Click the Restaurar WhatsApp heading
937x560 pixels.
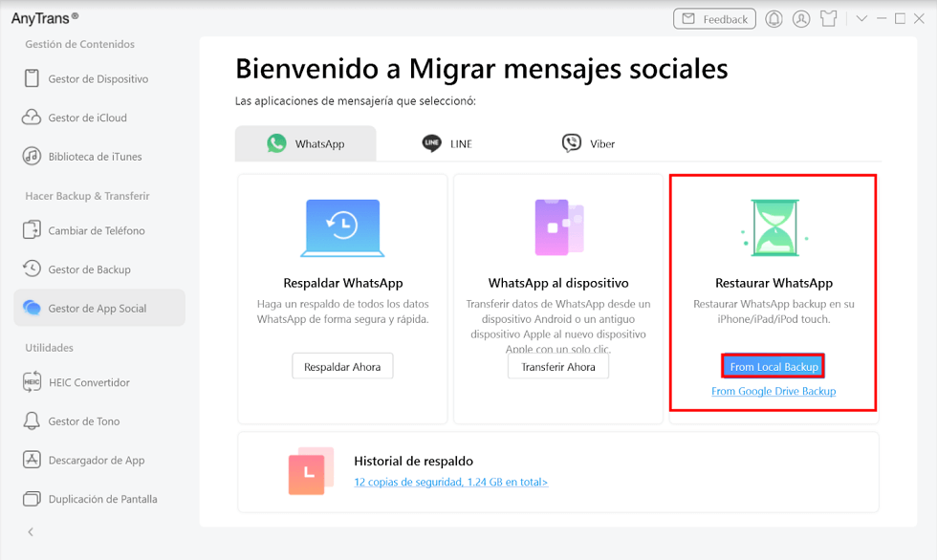774,283
